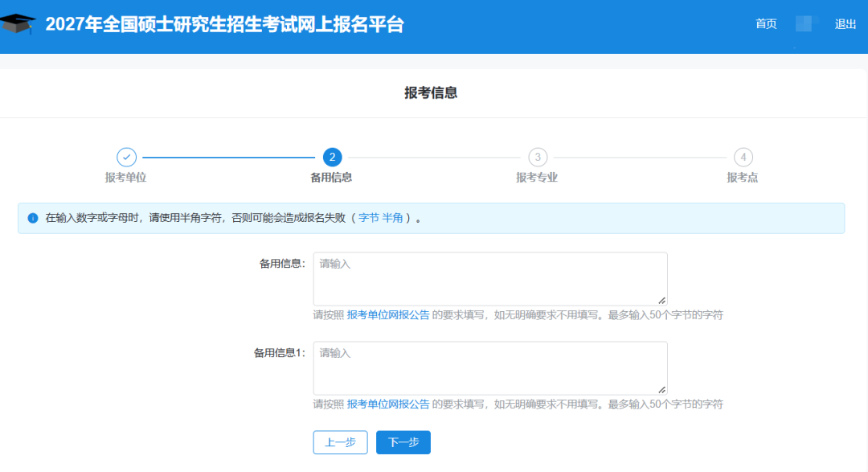This screenshot has width=868, height=472.
Task: Click step 3 circle 报考专业
Action: 538,158
